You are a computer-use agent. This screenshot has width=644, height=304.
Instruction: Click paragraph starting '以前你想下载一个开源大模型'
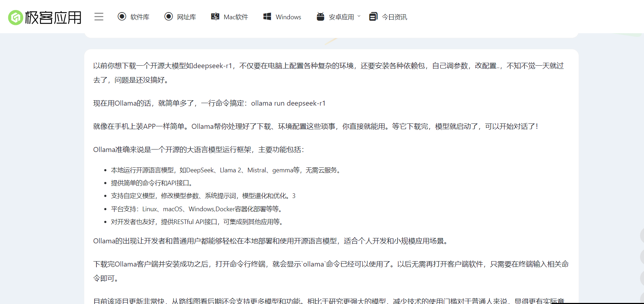(x=329, y=73)
